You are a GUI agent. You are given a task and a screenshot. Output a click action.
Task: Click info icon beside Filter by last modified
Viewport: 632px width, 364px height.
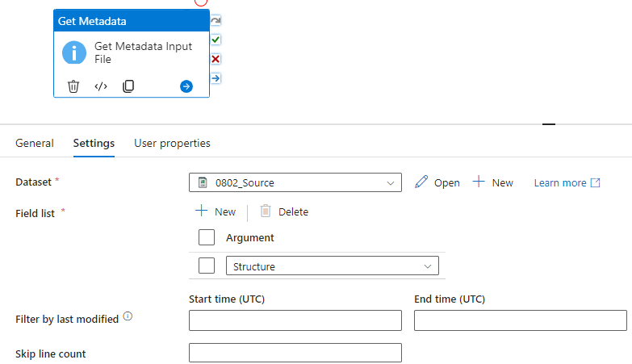(x=128, y=316)
